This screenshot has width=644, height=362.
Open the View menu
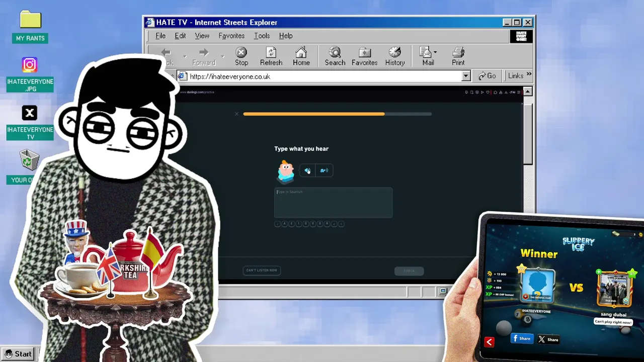(x=202, y=36)
